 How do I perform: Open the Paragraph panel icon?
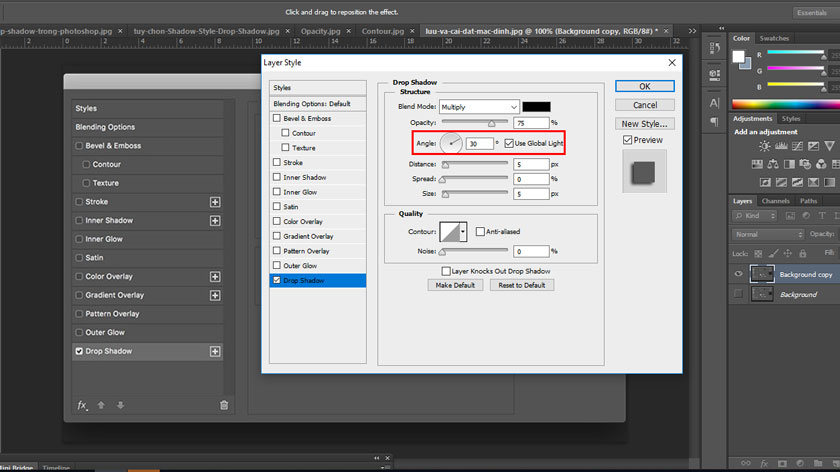point(715,122)
